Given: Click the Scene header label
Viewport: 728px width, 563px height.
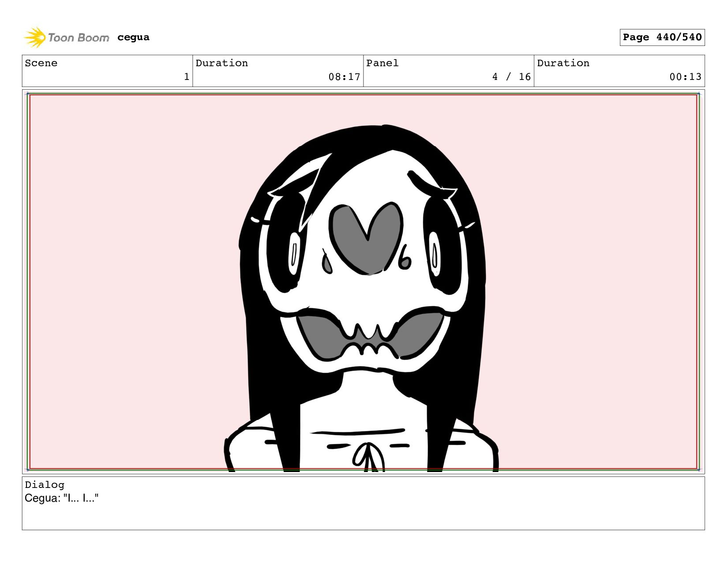Looking at the screenshot, I should click(x=41, y=63).
